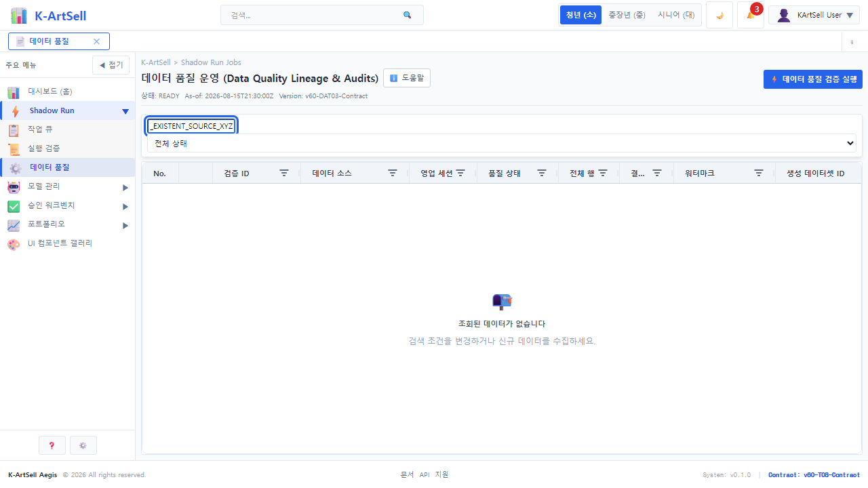Open sidebar settings gear icon
This screenshot has height=488, width=868.
83,445
